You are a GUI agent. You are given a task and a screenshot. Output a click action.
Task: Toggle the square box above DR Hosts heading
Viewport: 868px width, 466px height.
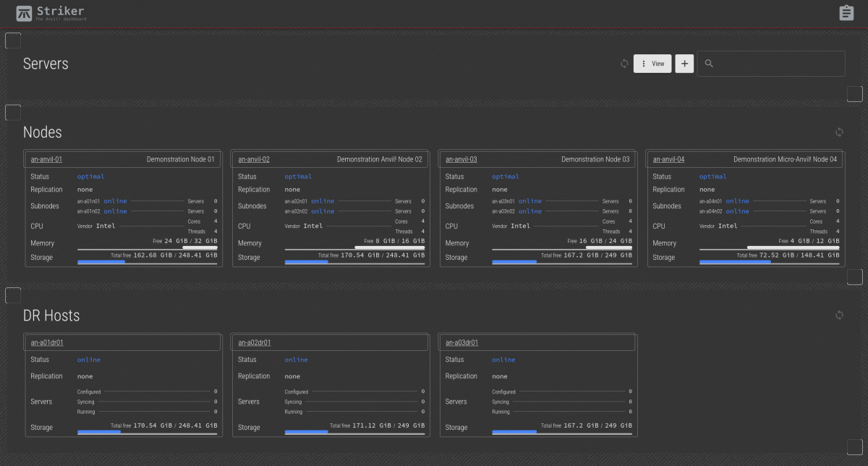point(13,295)
